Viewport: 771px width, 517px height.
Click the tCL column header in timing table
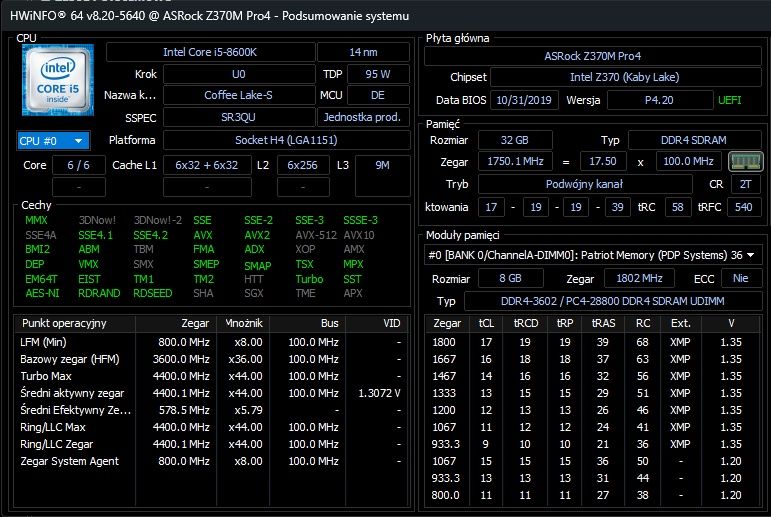(486, 323)
